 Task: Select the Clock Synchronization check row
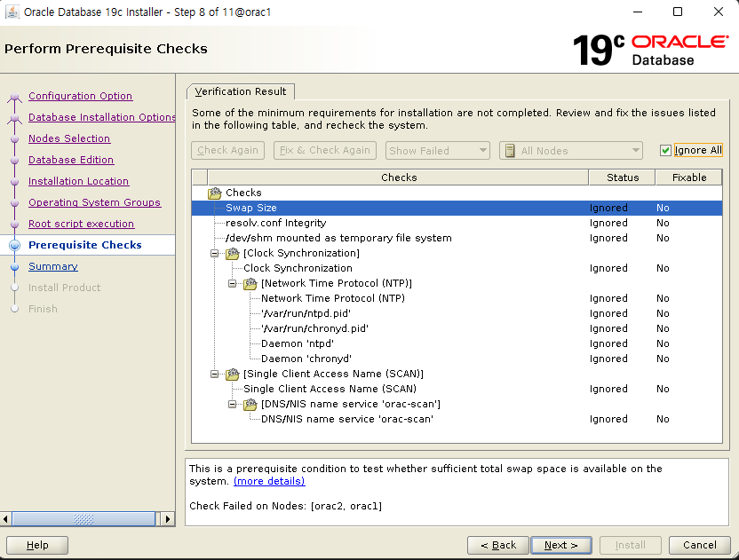(457, 268)
